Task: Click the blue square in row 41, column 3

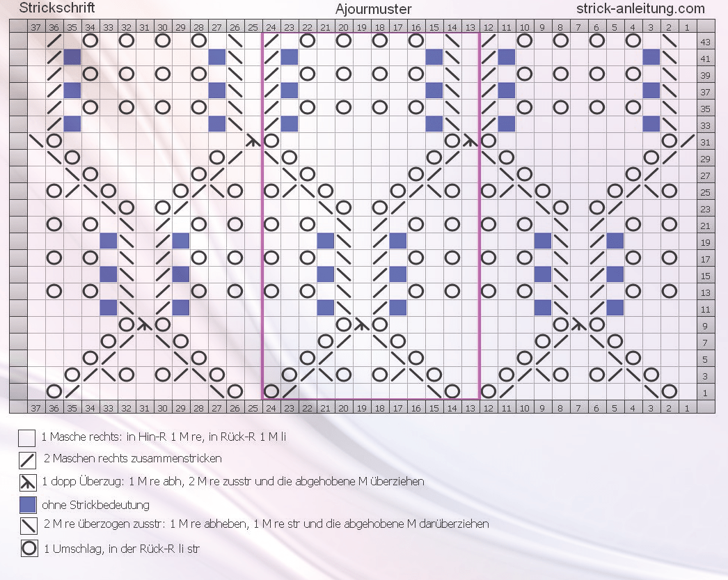Action: pyautogui.click(x=651, y=57)
